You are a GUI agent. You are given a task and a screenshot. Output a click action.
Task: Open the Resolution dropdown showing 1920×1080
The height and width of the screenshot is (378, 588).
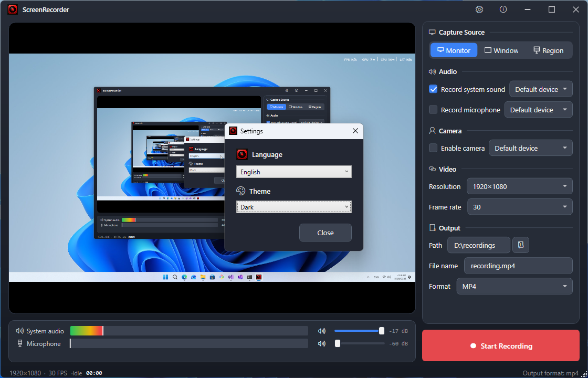pos(519,186)
